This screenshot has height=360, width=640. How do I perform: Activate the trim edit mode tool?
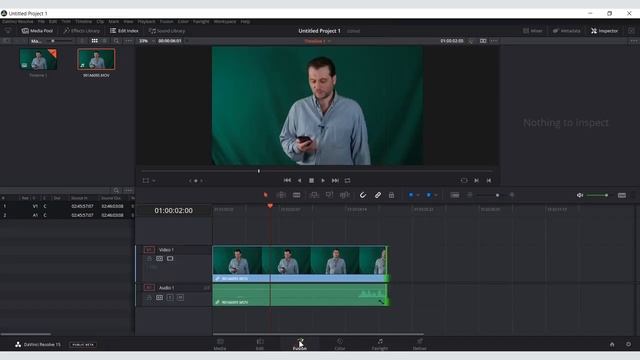point(281,195)
